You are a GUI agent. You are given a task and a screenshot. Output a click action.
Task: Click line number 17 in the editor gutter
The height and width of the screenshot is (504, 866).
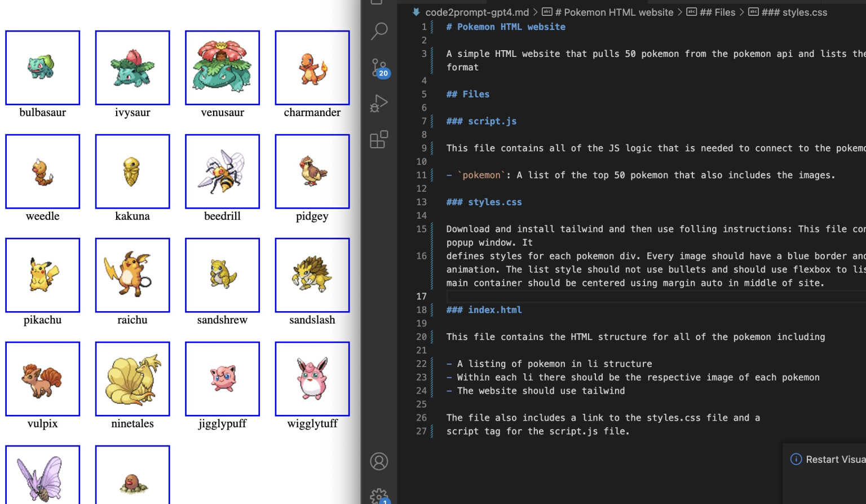click(421, 296)
